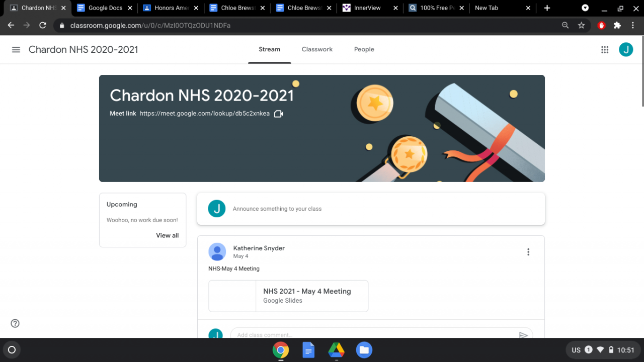Image resolution: width=644 pixels, height=362 pixels.
Task: Open the Extensions puzzle piece menu
Action: [617, 25]
